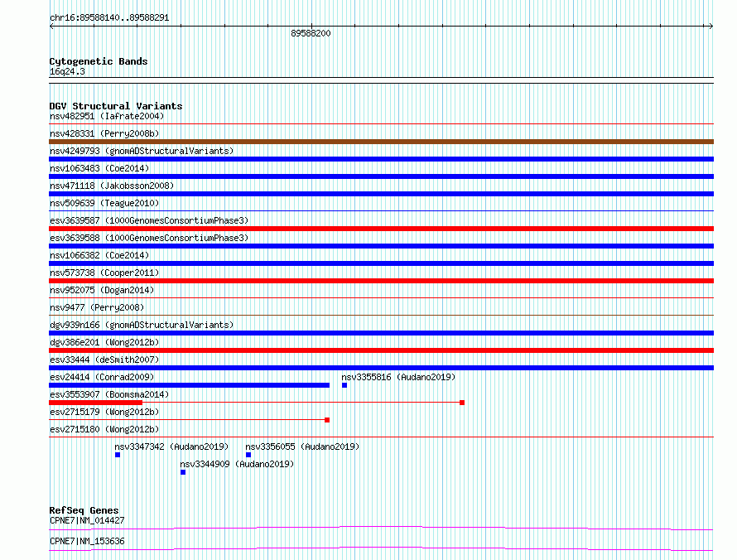Viewport: 737px width, 560px height.
Task: Select the blue marker under nsv3347342
Action: coord(118,455)
